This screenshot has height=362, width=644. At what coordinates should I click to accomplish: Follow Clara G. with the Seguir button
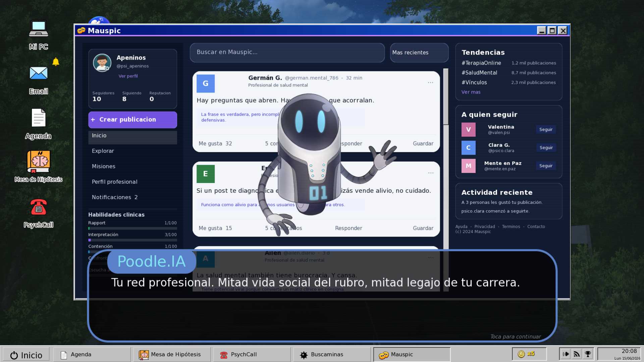tap(546, 147)
